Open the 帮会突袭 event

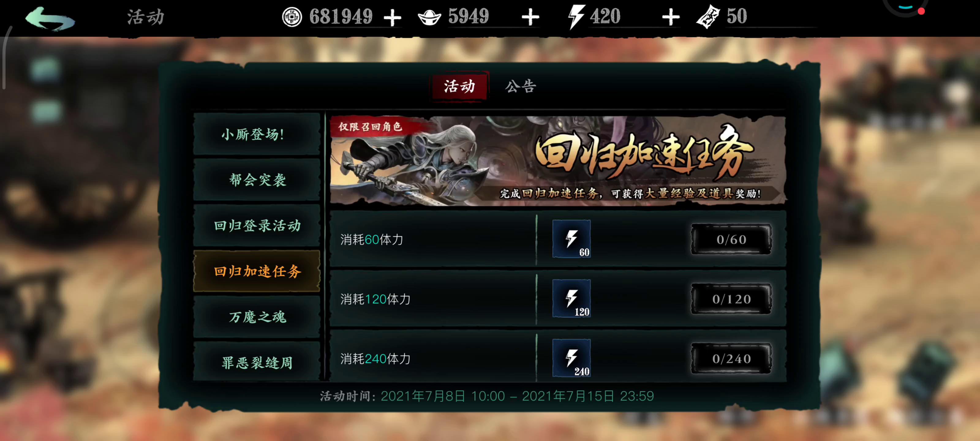tap(257, 179)
